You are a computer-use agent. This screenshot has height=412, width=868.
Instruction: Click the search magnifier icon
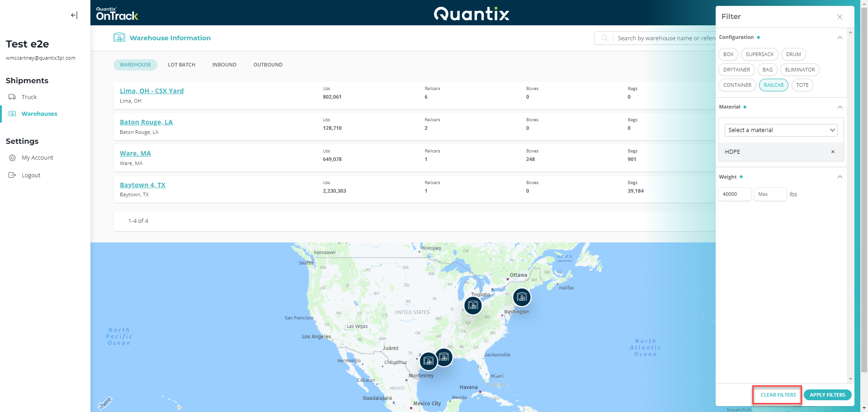click(604, 38)
